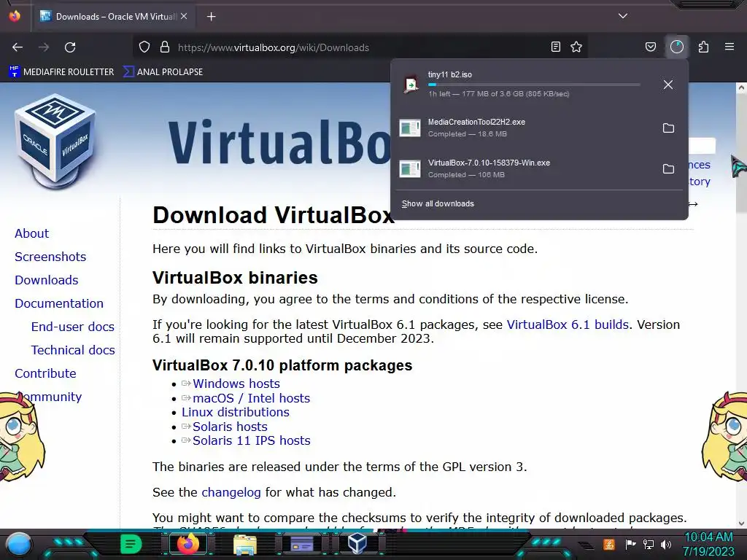Screen dimensions: 747x560
Task: Open network icon in system tray
Action: tap(648, 544)
